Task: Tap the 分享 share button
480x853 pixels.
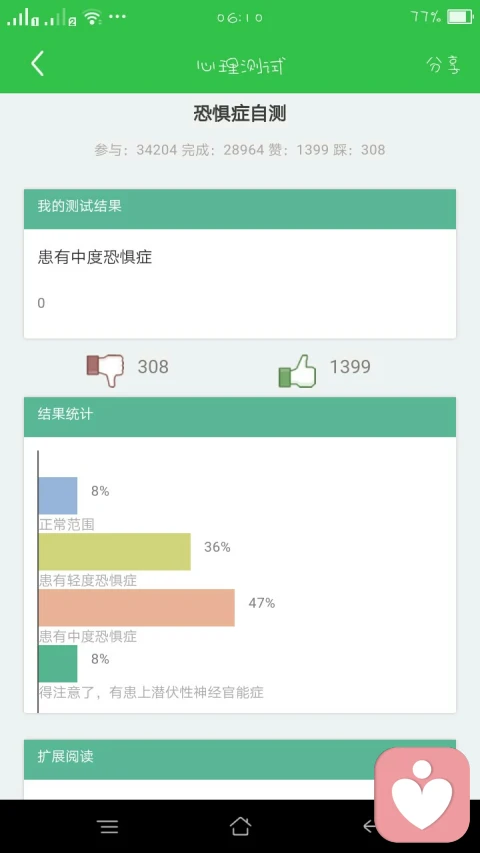Action: (444, 65)
